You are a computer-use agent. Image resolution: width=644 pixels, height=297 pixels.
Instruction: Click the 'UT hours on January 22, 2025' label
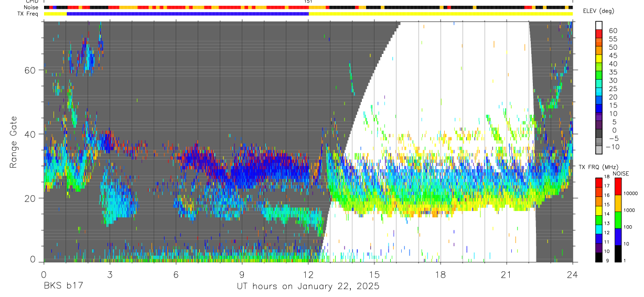[x=307, y=287]
